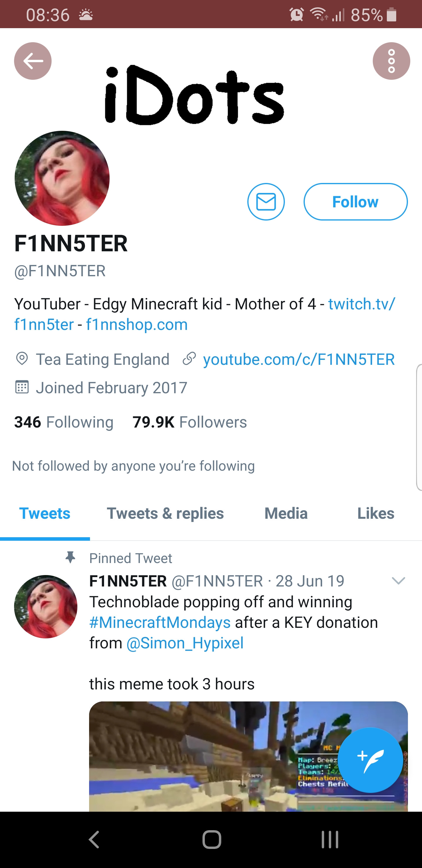
Task: Open the f1nnshop.com link in bio
Action: point(137,325)
